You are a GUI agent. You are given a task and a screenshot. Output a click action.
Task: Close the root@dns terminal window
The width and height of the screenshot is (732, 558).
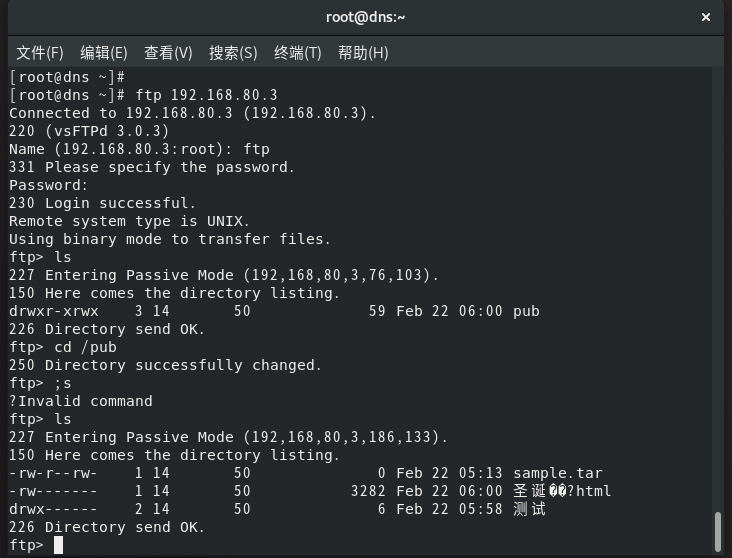[x=705, y=17]
